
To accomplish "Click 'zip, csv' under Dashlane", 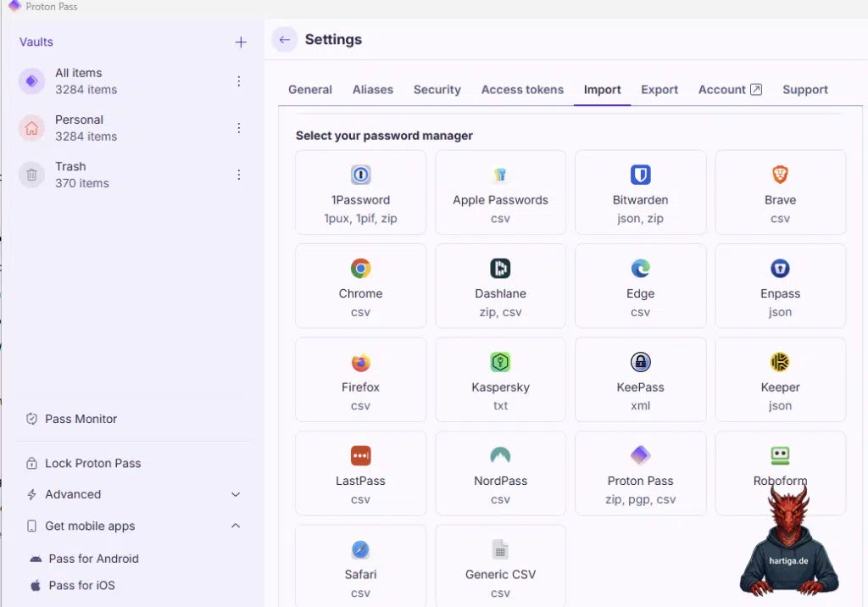I will pyautogui.click(x=500, y=312).
